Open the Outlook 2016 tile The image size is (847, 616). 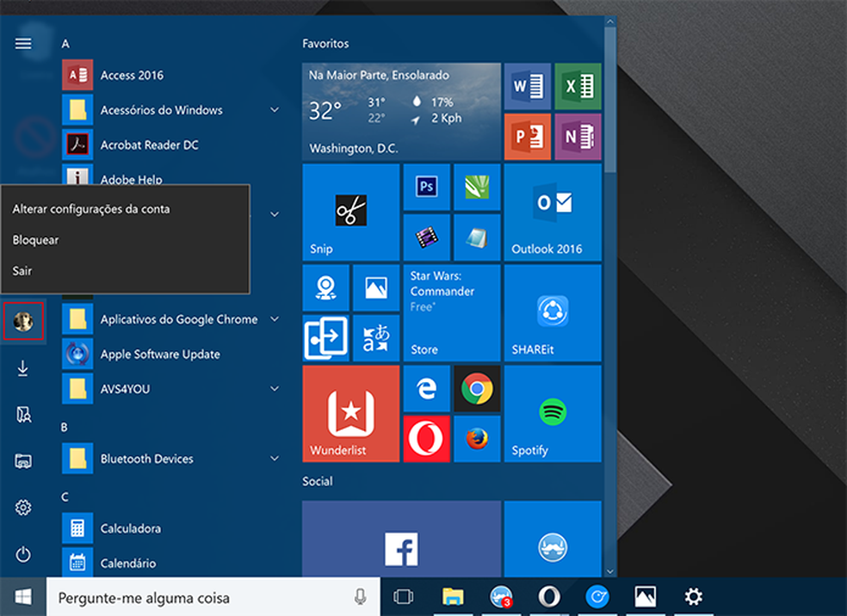[x=552, y=213]
